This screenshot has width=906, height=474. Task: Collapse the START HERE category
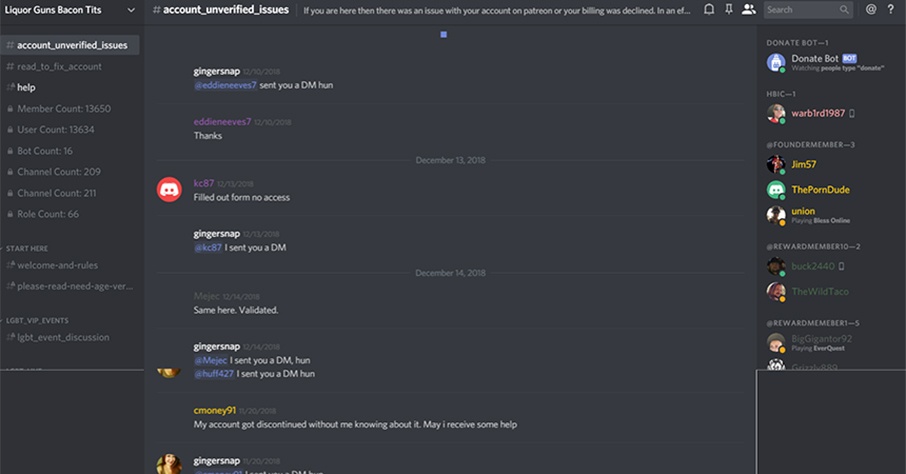(x=26, y=247)
